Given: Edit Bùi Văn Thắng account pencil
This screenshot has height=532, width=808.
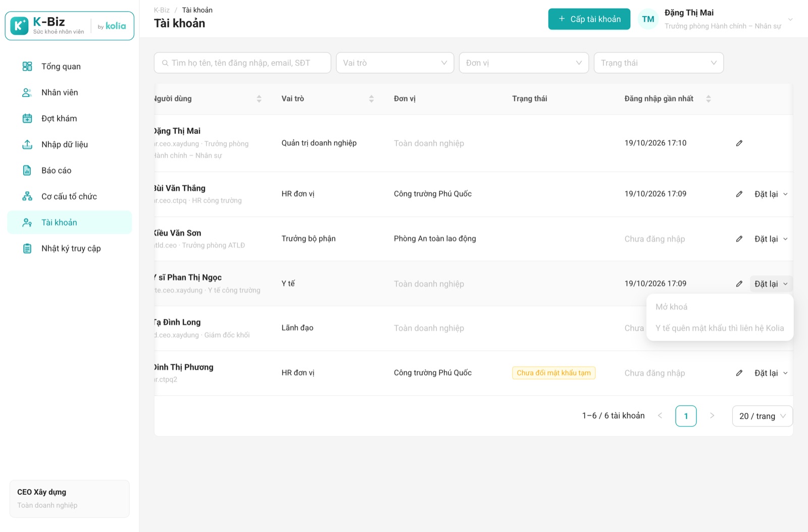Looking at the screenshot, I should 739,194.
